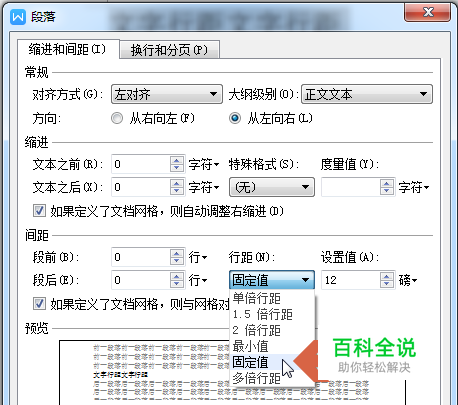Choose 最小值 from line spacing list
458x405 pixels.
[x=272, y=346]
